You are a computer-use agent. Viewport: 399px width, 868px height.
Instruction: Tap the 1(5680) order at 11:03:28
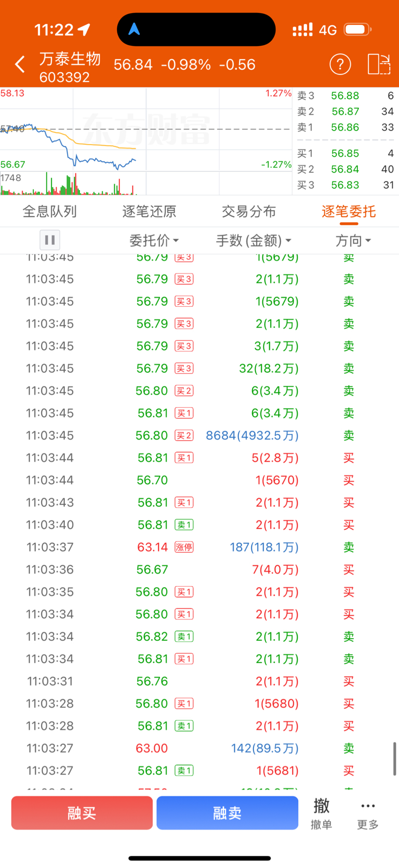pyautogui.click(x=277, y=704)
